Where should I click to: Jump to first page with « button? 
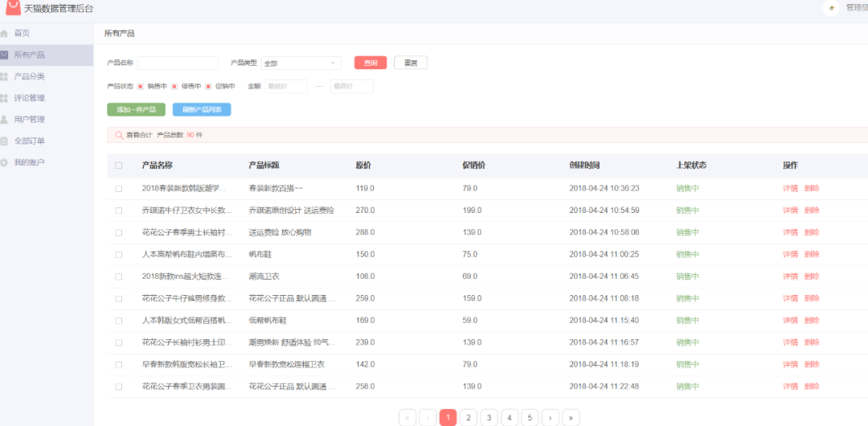407,418
